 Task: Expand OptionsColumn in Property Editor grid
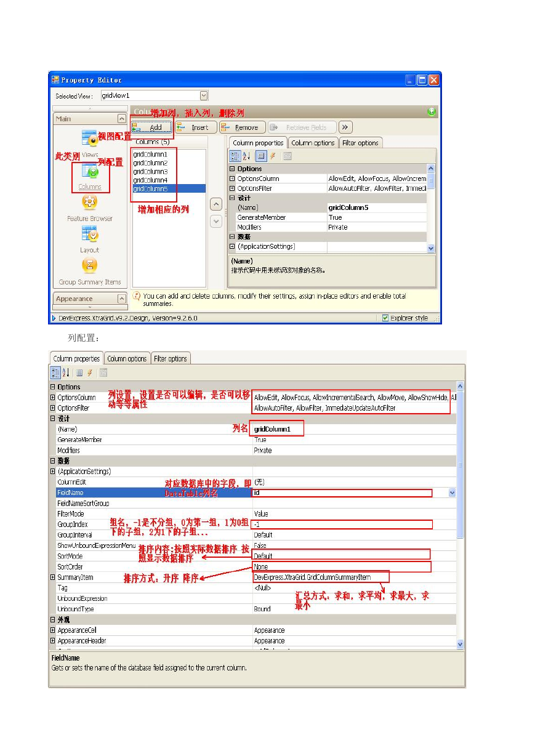[x=232, y=179]
